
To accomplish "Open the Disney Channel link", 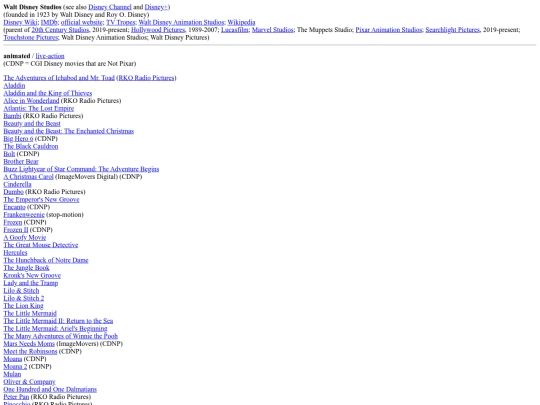I will (110, 7).
